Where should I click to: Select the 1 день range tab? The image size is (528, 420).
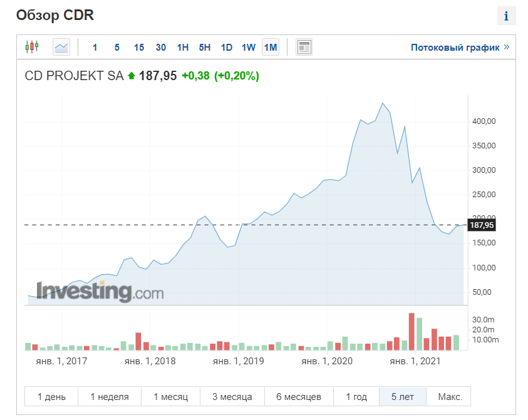tap(51, 397)
